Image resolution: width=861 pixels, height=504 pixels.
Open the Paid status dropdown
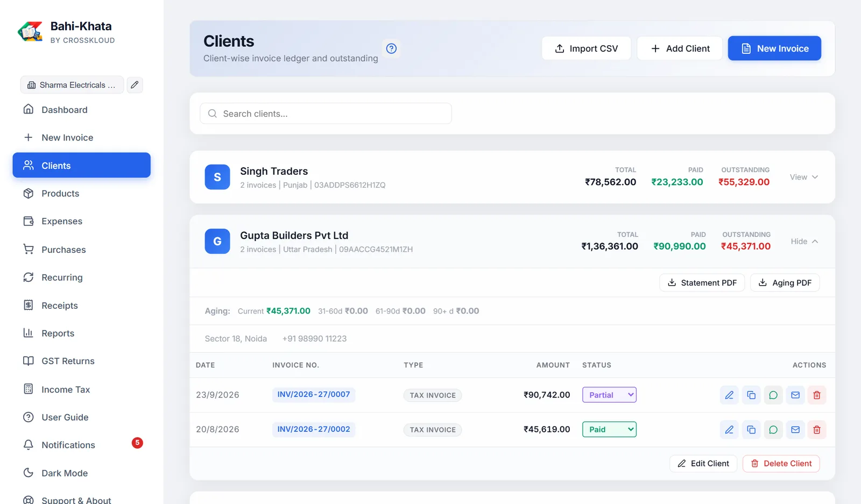[609, 429]
